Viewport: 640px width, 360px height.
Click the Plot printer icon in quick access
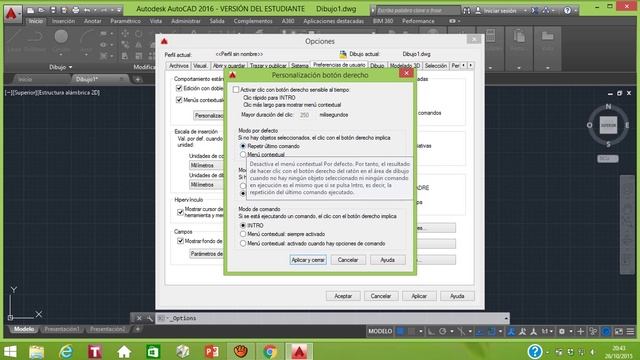click(76, 10)
